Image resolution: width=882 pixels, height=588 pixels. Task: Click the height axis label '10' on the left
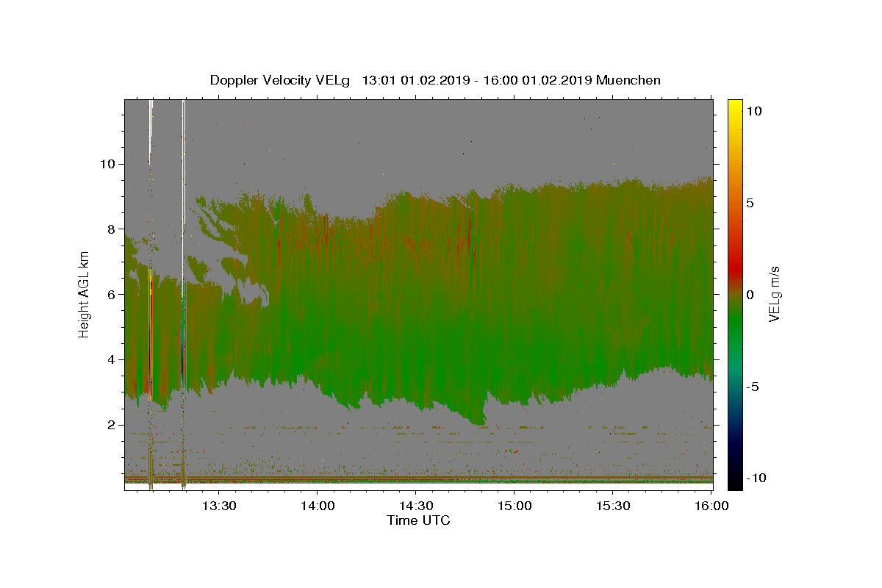tap(108, 163)
